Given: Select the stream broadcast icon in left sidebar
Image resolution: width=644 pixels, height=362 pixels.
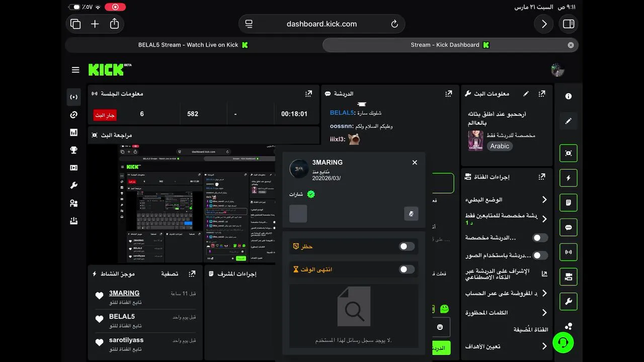Looking at the screenshot, I should pos(74,97).
